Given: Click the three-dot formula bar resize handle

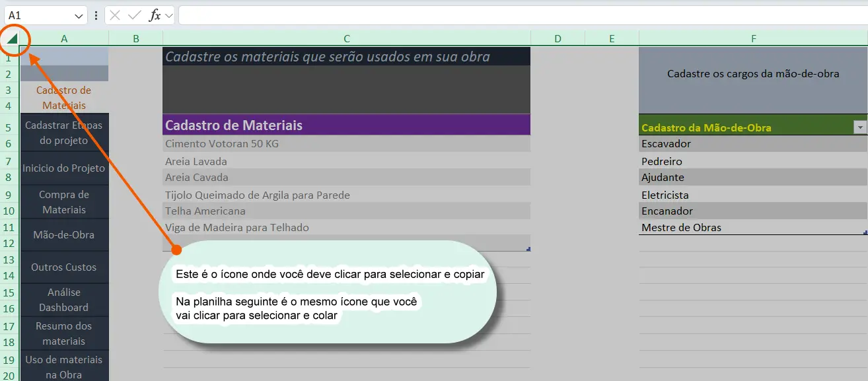Looking at the screenshot, I should pyautogui.click(x=96, y=15).
